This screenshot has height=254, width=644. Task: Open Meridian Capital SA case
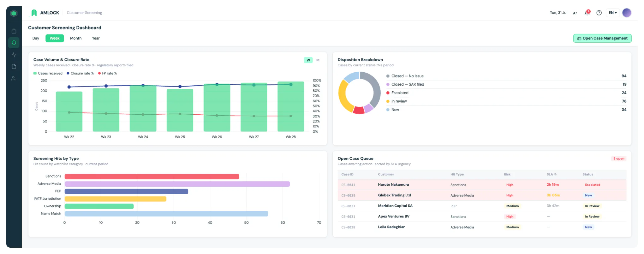tap(482, 206)
